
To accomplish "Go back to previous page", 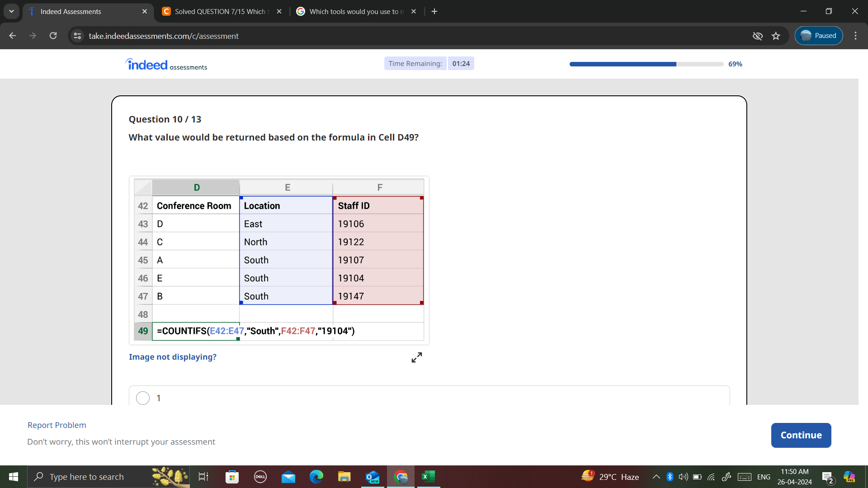I will [13, 36].
